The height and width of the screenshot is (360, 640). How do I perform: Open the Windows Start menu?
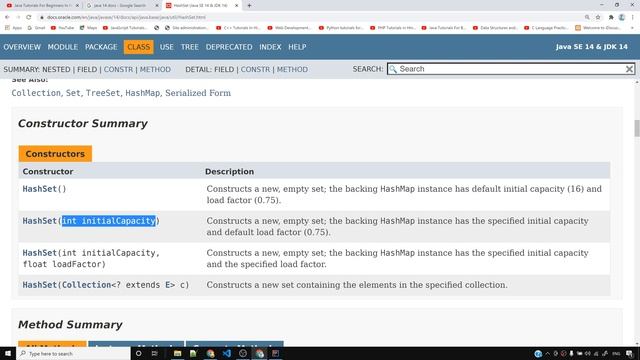(8, 353)
